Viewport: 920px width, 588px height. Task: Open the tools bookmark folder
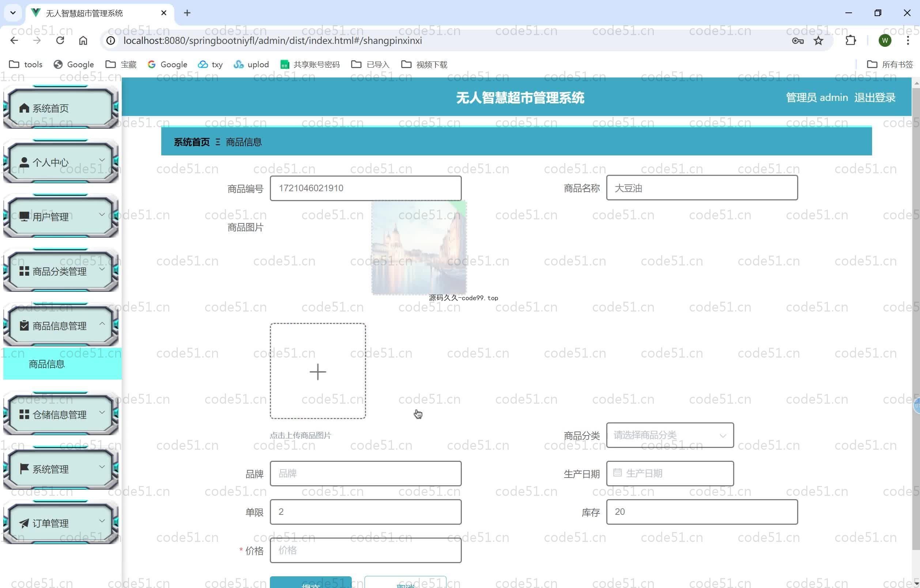(26, 65)
